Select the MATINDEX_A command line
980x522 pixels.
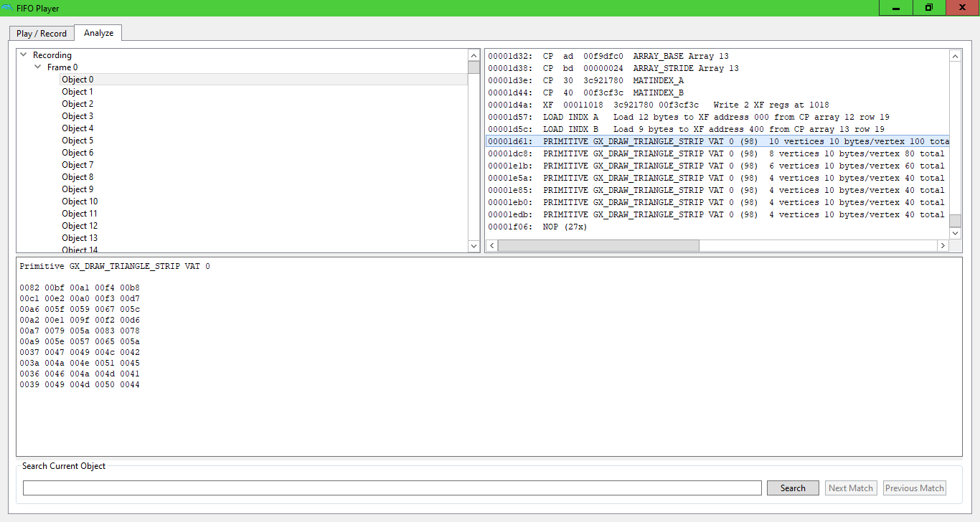pos(717,80)
